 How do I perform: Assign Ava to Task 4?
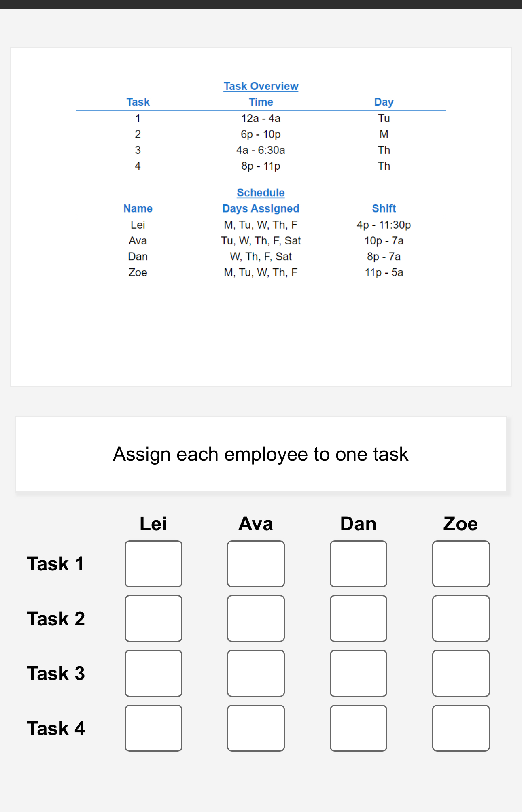[256, 729]
